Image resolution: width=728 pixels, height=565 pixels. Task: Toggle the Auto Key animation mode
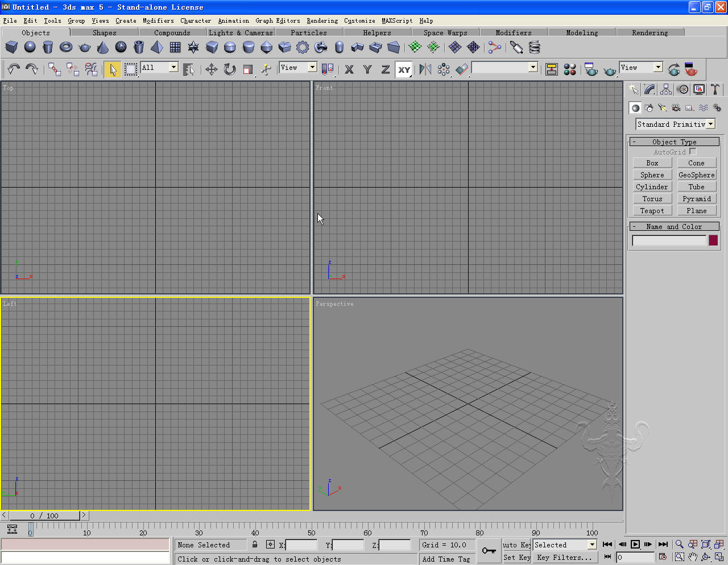[516, 545]
